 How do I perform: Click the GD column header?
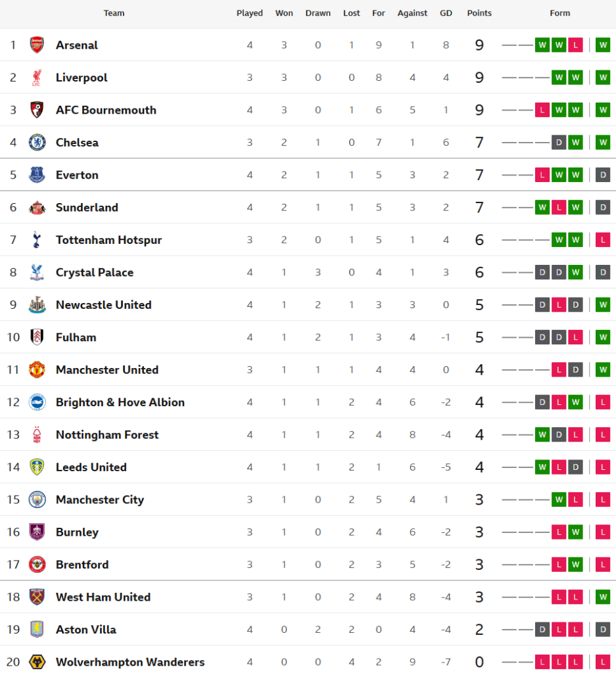(x=446, y=13)
